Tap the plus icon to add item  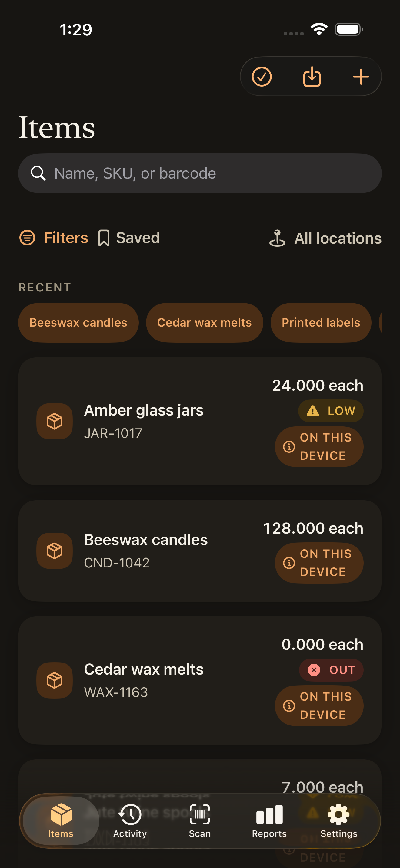[x=361, y=77]
